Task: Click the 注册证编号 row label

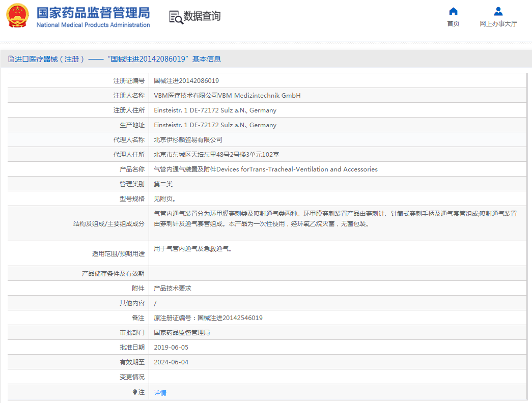Action: [x=129, y=81]
